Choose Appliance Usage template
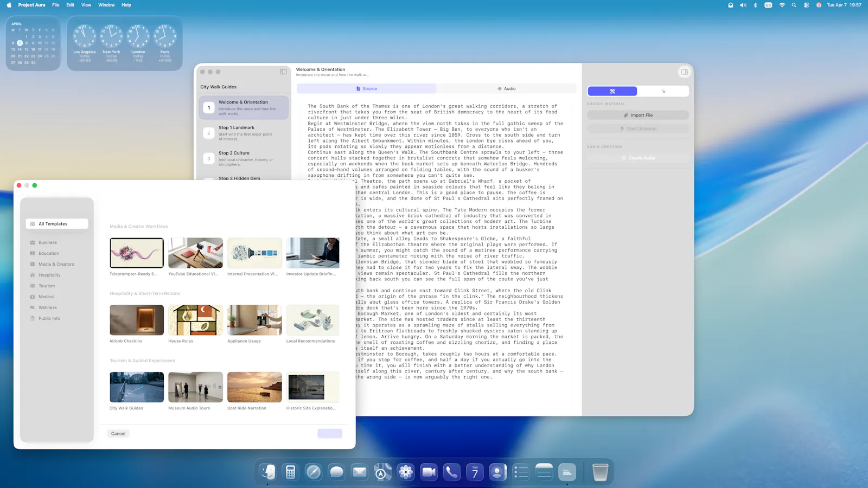The width and height of the screenshot is (868, 488). tap(254, 320)
